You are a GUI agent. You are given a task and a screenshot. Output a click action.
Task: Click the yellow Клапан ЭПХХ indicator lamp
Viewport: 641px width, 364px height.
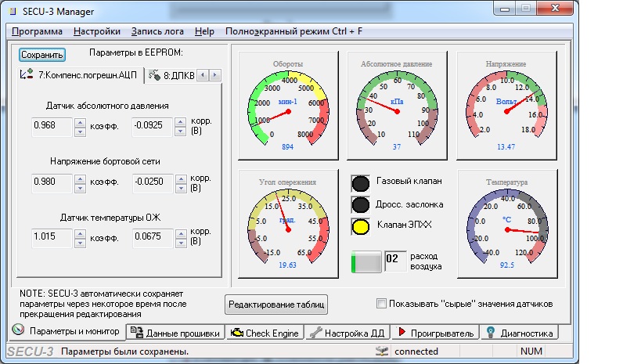click(361, 226)
